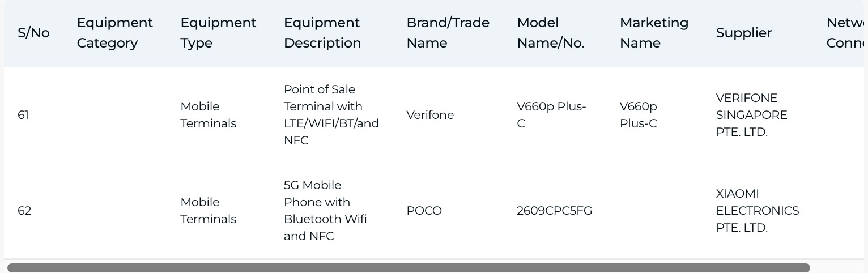Screen dimensions: 868x273
Task: Select serial number 61 cell
Action: click(23, 115)
